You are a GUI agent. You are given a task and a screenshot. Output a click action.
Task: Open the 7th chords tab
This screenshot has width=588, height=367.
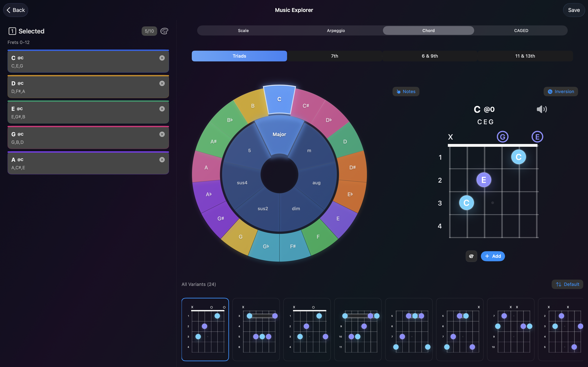[334, 56]
